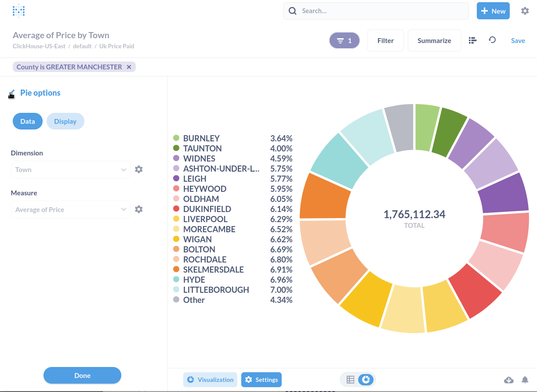This screenshot has height=392, width=537.
Task: Open the Metabase home via the logo
Action: point(18,11)
